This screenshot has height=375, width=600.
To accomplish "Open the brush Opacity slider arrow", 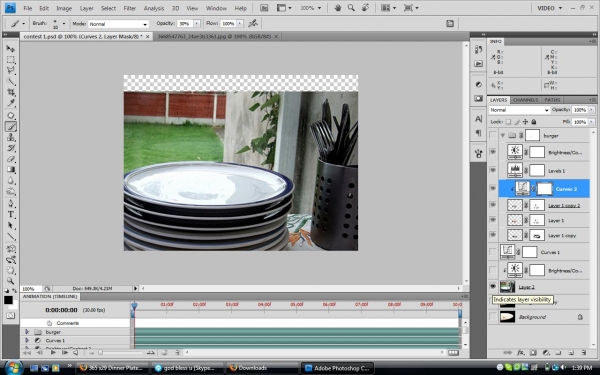I will pos(197,24).
